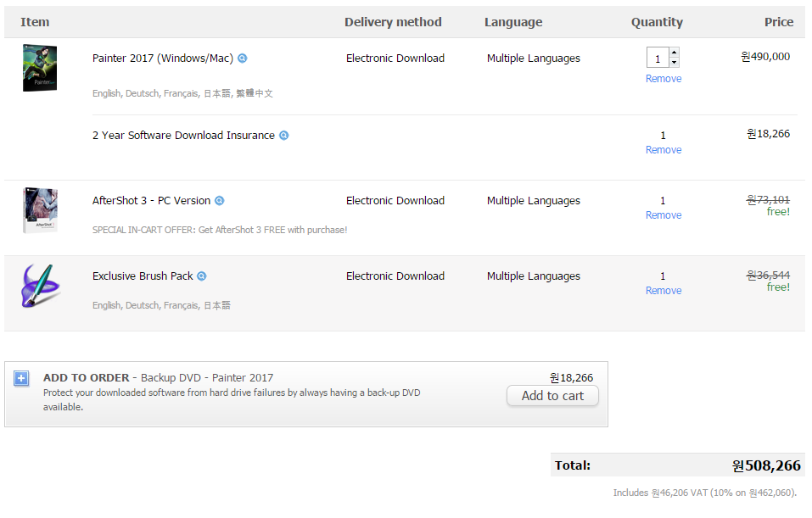Screen dimensions: 812x518
Task: Click the blue plus icon for Backup DVD
Action: point(22,379)
